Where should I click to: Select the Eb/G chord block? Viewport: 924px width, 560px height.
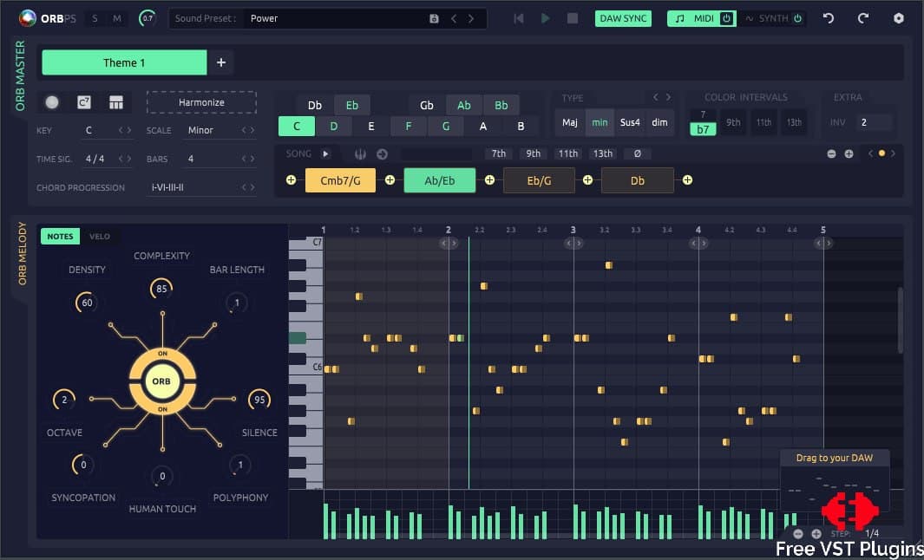click(539, 180)
